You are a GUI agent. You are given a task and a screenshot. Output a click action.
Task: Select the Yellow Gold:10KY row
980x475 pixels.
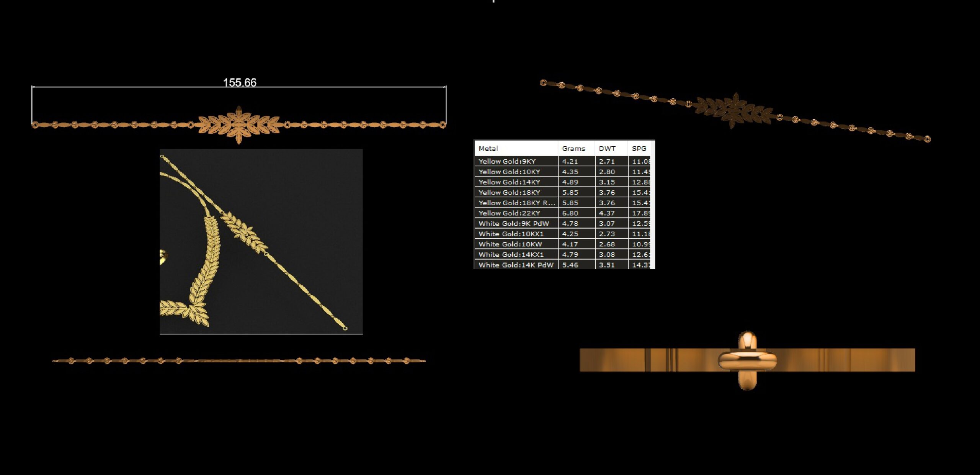click(509, 172)
